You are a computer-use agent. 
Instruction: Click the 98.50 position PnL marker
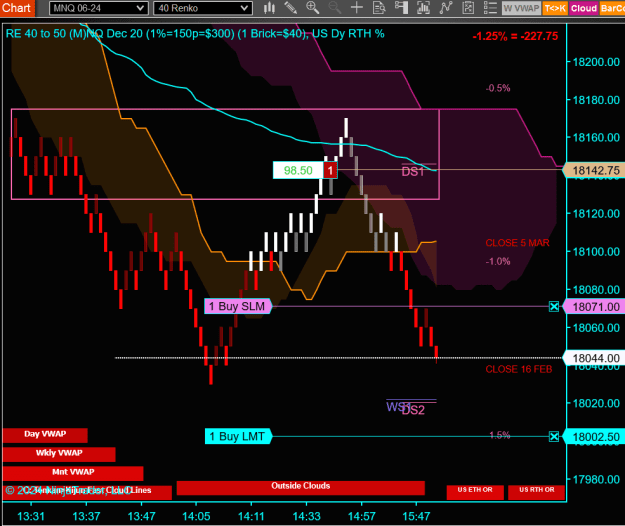[x=298, y=171]
